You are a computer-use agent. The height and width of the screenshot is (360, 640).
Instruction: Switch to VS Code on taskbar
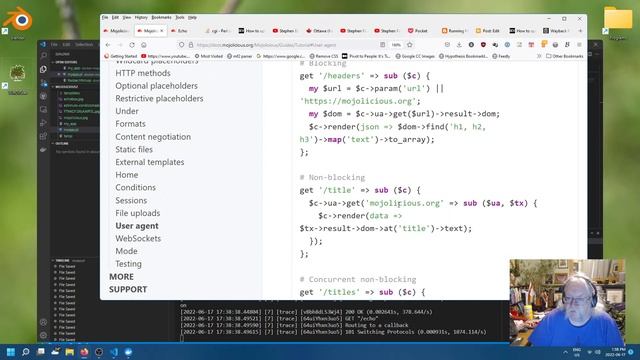tap(114, 352)
